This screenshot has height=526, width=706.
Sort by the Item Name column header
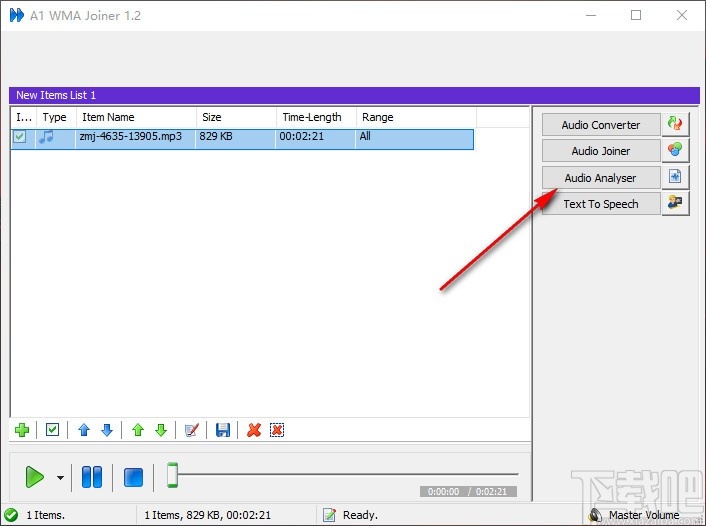pyautogui.click(x=136, y=117)
